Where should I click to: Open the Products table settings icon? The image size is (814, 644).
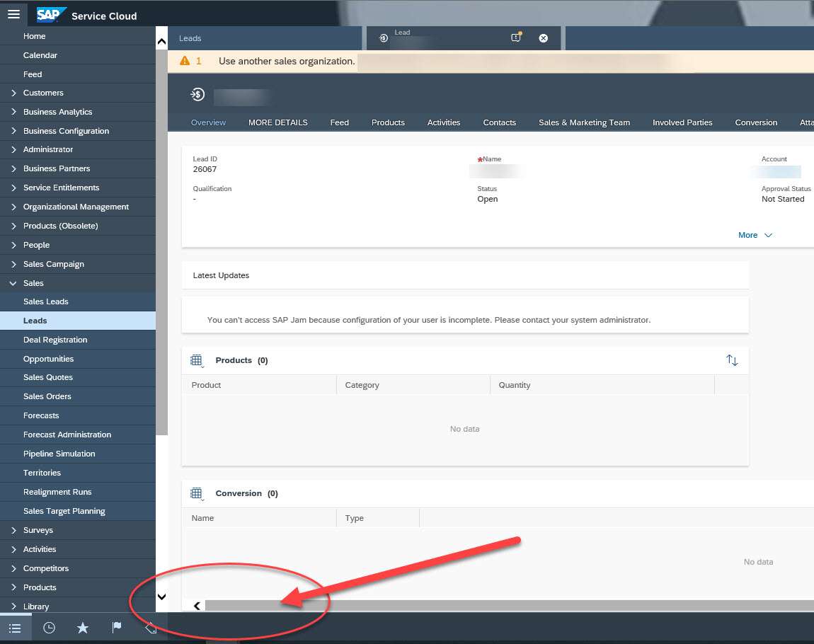point(197,361)
